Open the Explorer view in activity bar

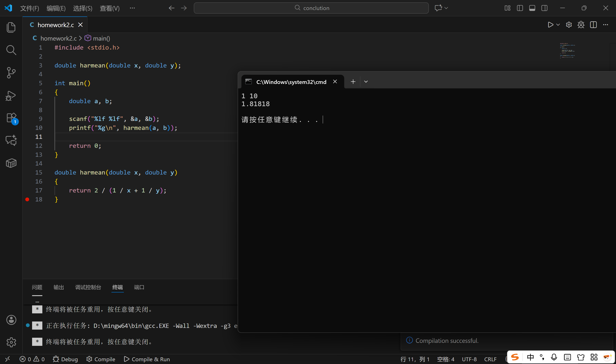tap(11, 27)
